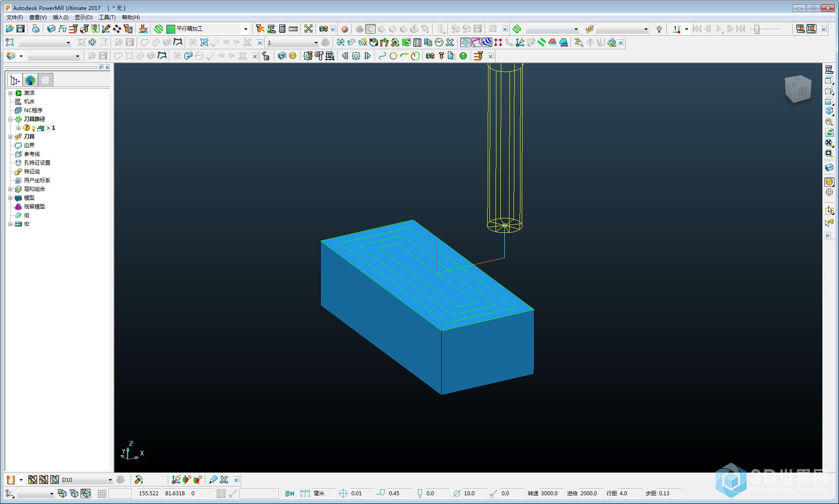Open the simulation toolpath dropdown

(x=552, y=29)
